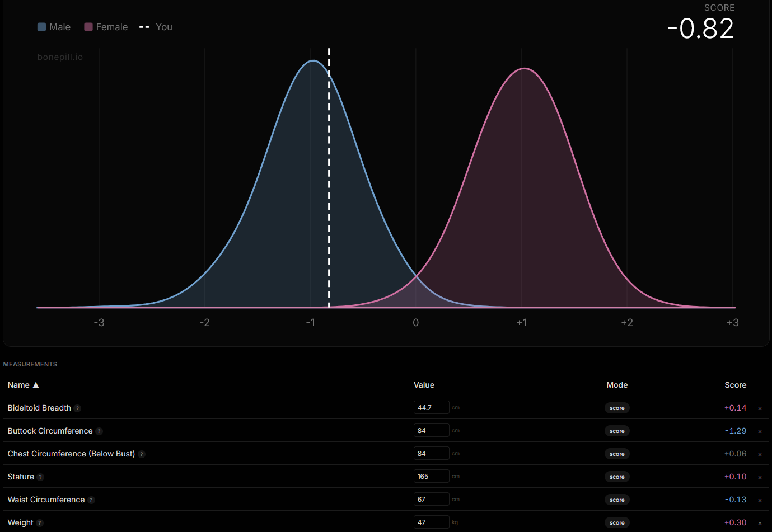Click the +1 axis label on chart
Image resolution: width=772 pixels, height=532 pixels.
coord(522,323)
